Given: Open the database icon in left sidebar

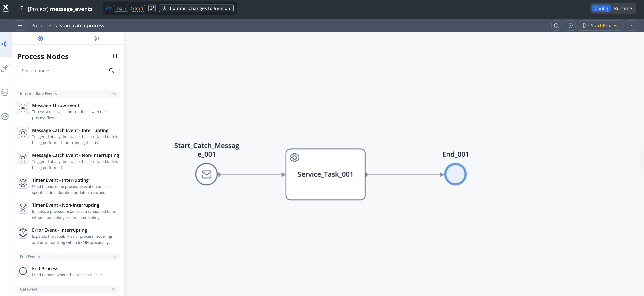Looking at the screenshot, I should (5, 92).
